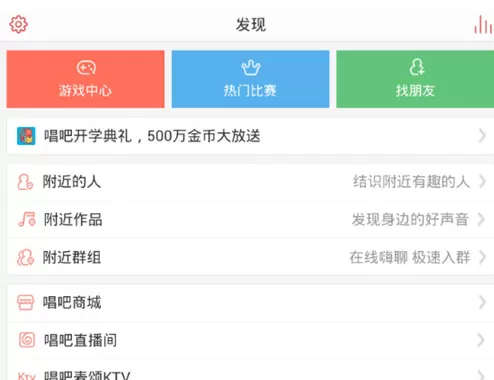Viewport: 494px width, 380px height.
Task: Tap chevron on 唱吧商城 row
Action: pos(482,303)
